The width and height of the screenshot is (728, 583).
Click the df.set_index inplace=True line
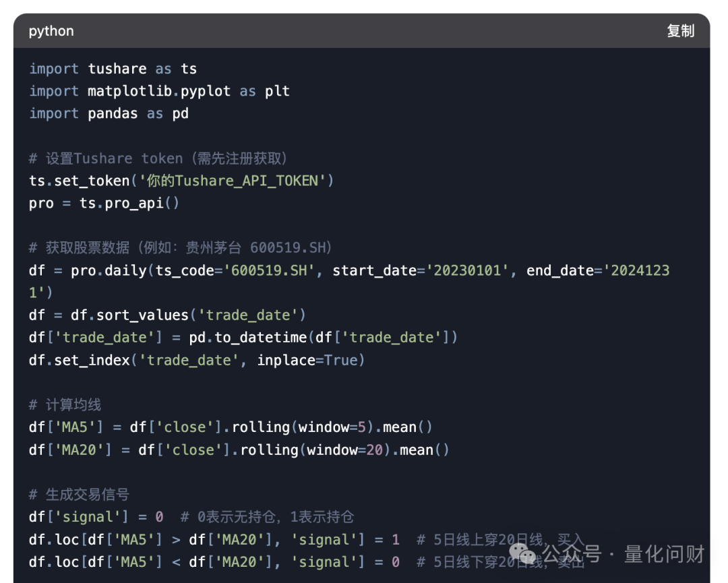tap(197, 360)
